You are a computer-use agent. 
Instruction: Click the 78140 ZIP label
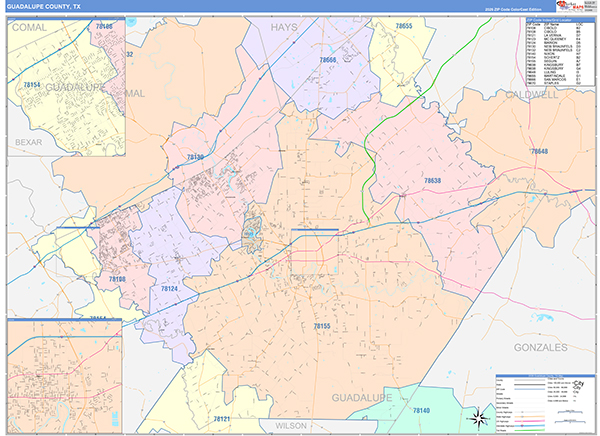click(421, 410)
